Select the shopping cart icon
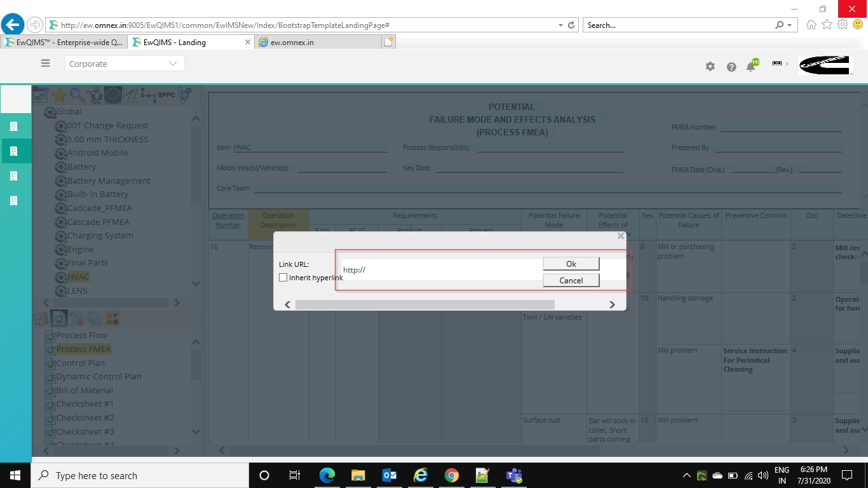Image resolution: width=868 pixels, height=488 pixels. 95,95
